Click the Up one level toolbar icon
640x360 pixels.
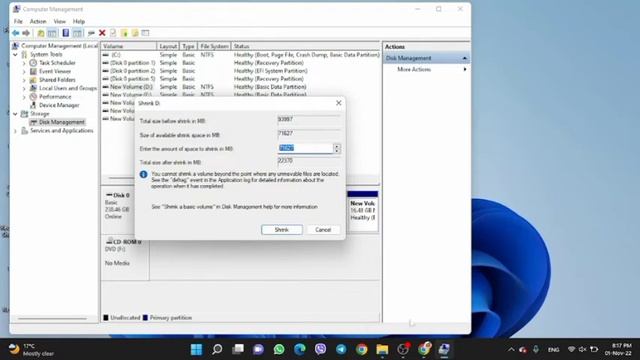coord(41,33)
